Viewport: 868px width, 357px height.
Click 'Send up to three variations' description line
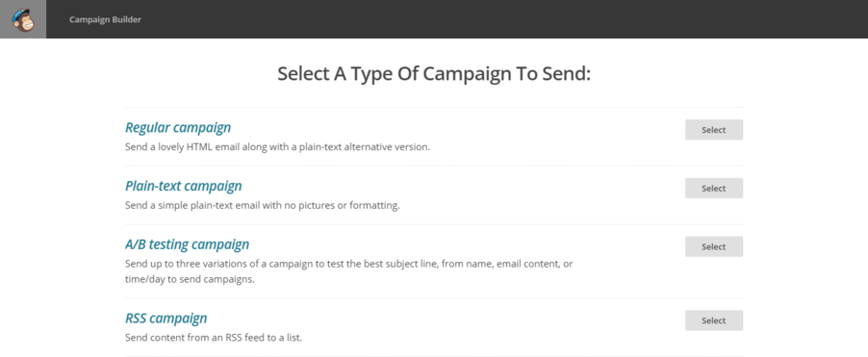click(x=348, y=264)
